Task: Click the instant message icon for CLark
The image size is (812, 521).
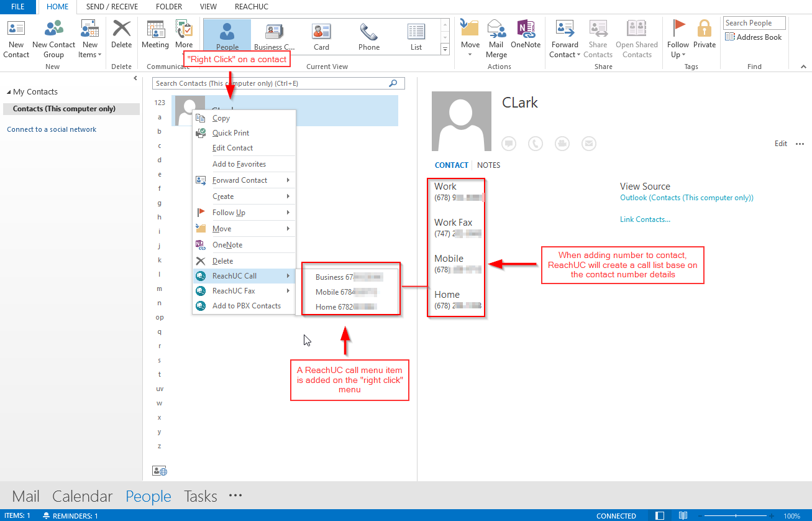Action: [509, 144]
